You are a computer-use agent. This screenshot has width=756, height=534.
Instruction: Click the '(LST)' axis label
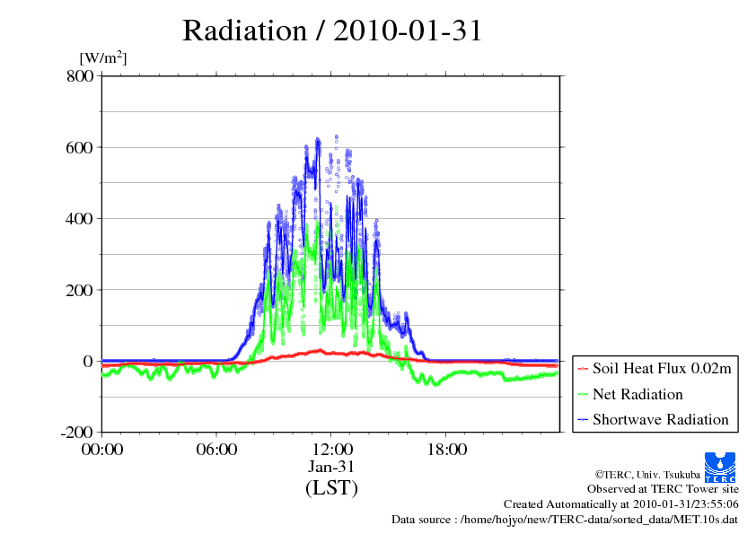tap(331, 487)
